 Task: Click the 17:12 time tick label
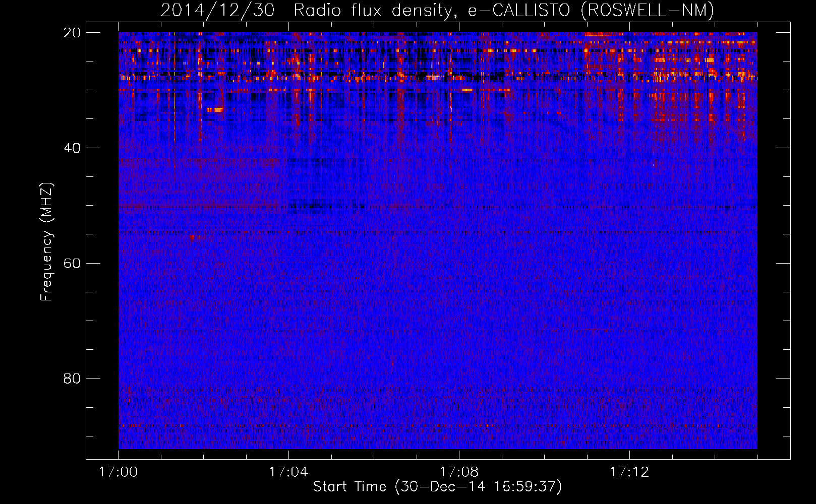tap(630, 472)
